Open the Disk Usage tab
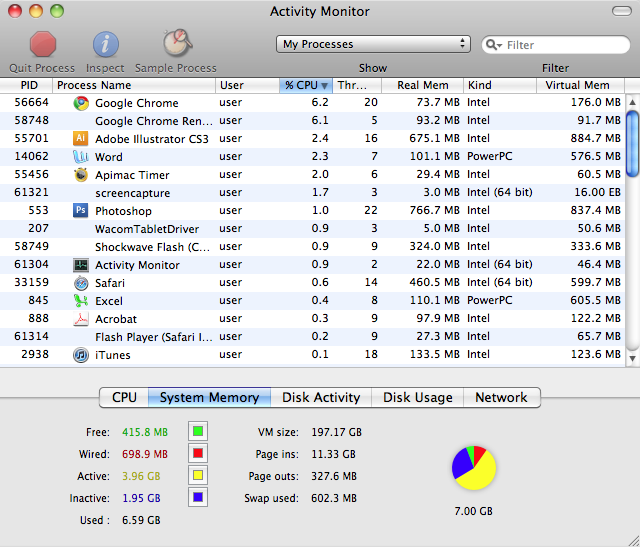640x547 pixels. coord(418,397)
